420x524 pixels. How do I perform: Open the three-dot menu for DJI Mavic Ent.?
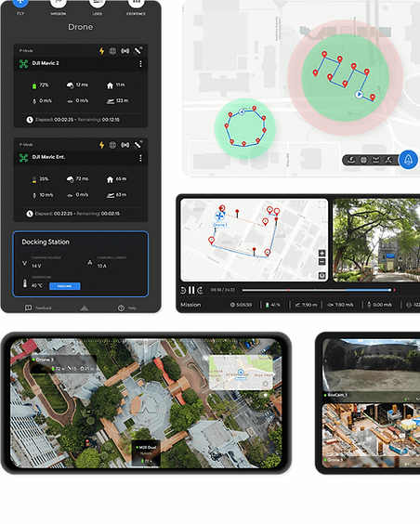[x=140, y=158]
